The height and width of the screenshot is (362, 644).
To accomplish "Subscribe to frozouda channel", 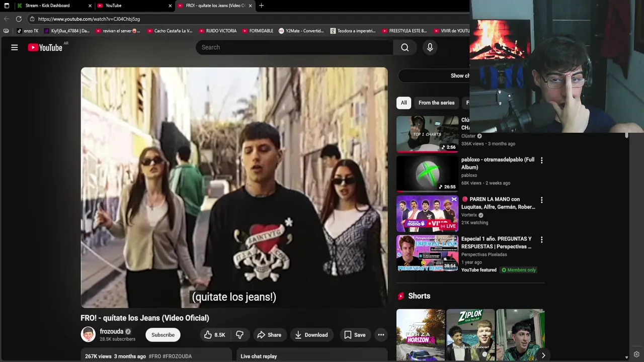I will click(163, 335).
